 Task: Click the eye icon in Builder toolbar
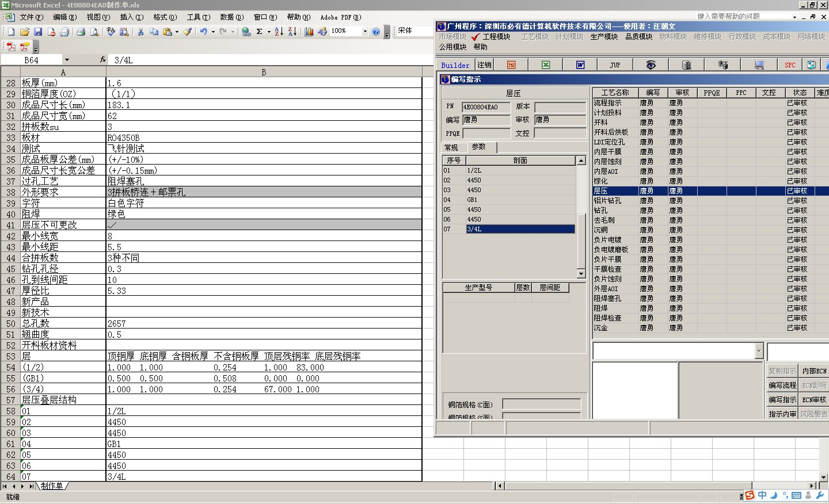tap(651, 65)
